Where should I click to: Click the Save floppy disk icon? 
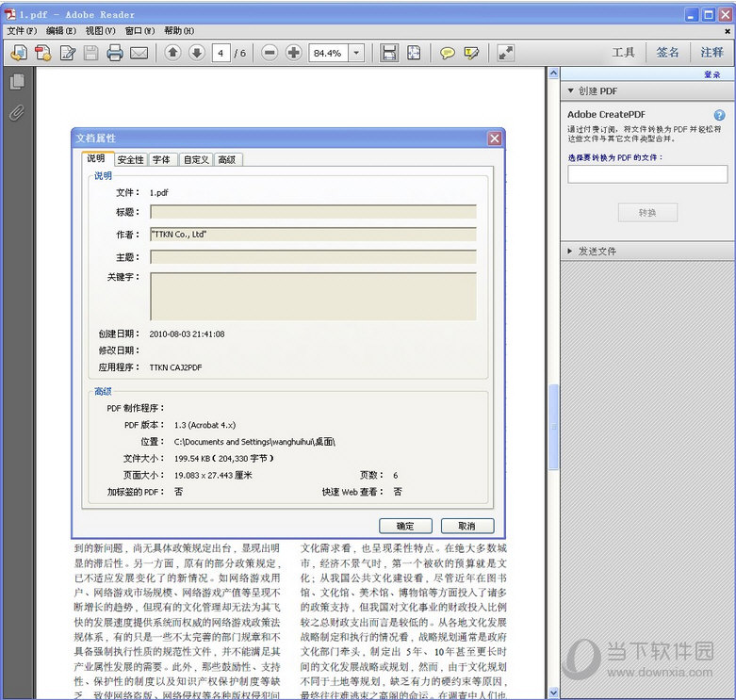point(90,53)
